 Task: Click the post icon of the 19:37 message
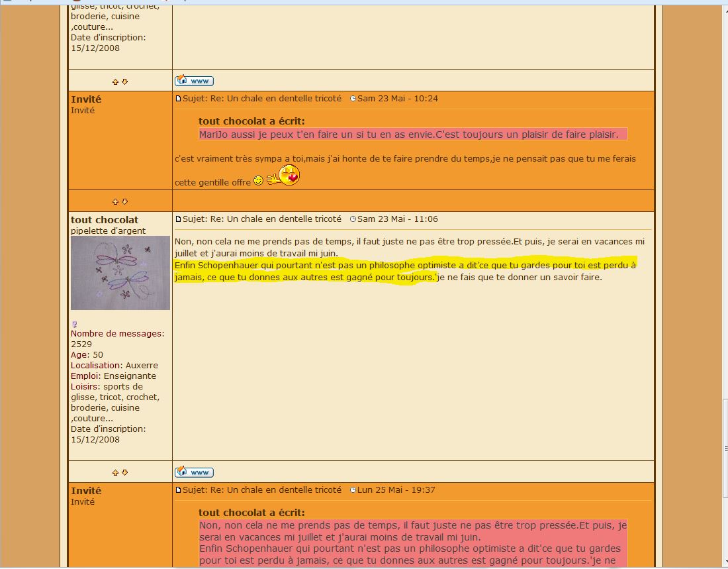pyautogui.click(x=178, y=490)
